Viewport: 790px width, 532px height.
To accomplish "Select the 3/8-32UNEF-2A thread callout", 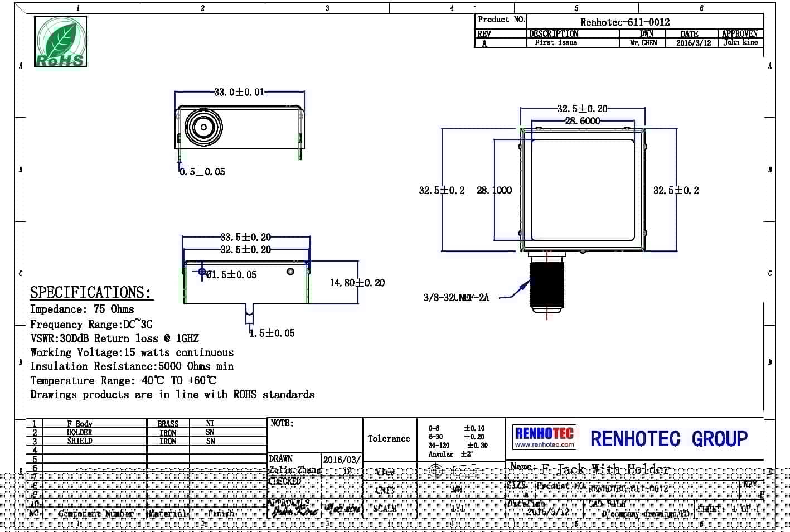I will [x=456, y=298].
